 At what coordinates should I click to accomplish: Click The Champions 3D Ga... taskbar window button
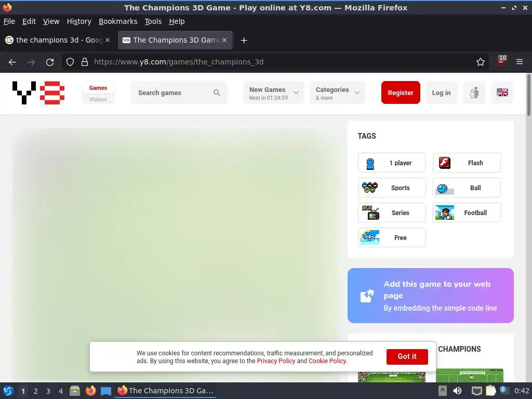[165, 391]
